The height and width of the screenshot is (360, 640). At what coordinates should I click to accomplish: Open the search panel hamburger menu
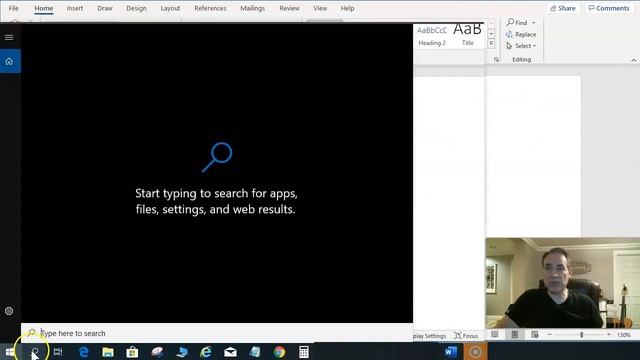[9, 37]
